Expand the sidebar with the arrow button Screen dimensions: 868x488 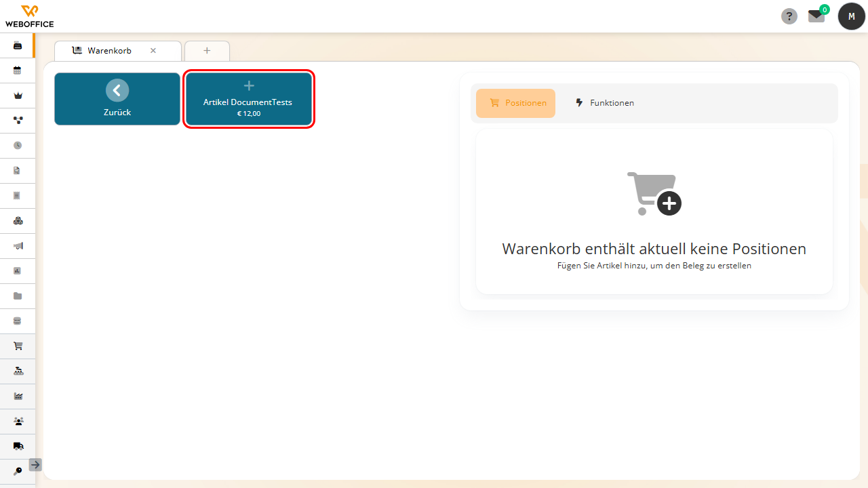tap(35, 465)
